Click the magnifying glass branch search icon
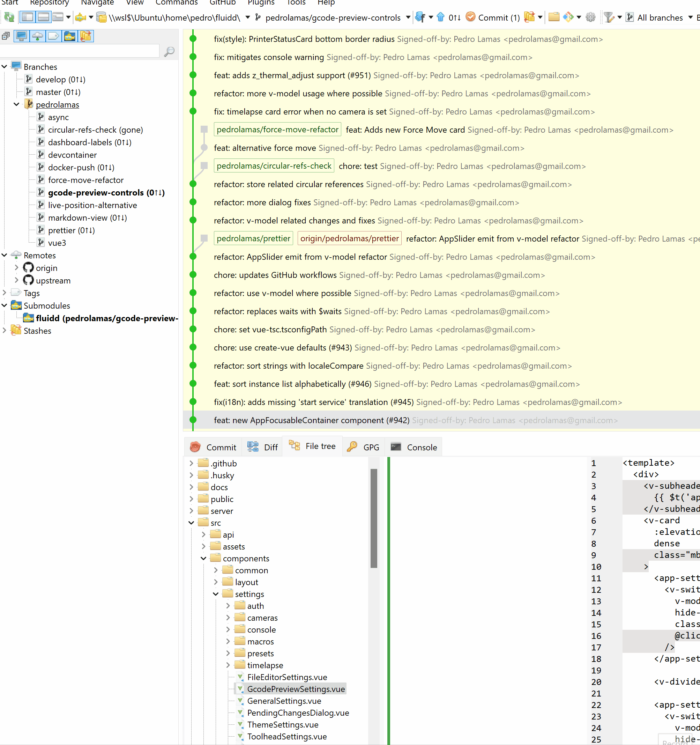The image size is (700, 745). [x=169, y=51]
